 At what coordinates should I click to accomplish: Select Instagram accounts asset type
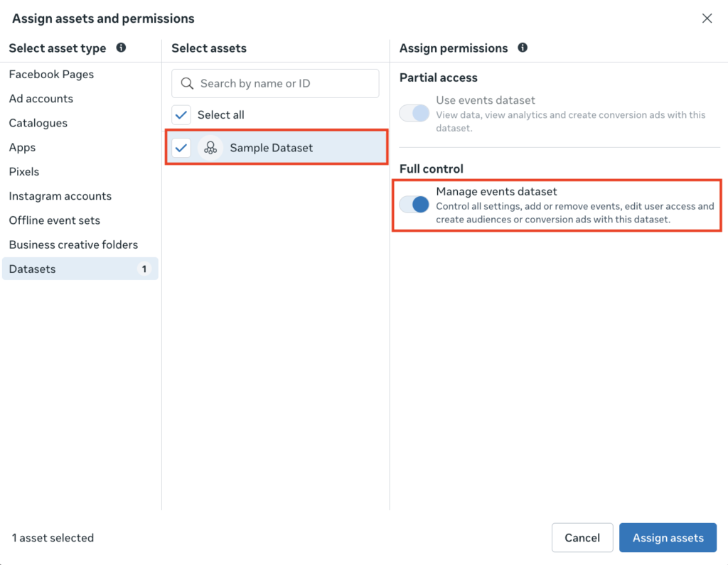60,196
